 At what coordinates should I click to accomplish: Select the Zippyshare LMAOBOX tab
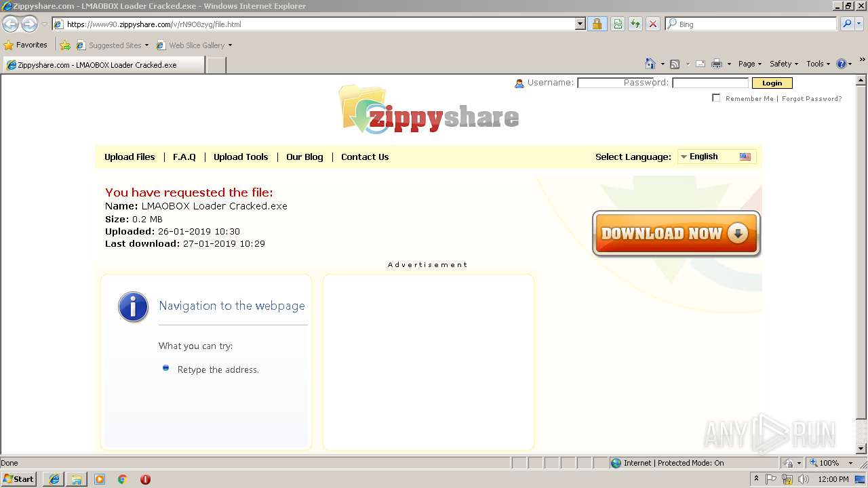click(x=103, y=65)
